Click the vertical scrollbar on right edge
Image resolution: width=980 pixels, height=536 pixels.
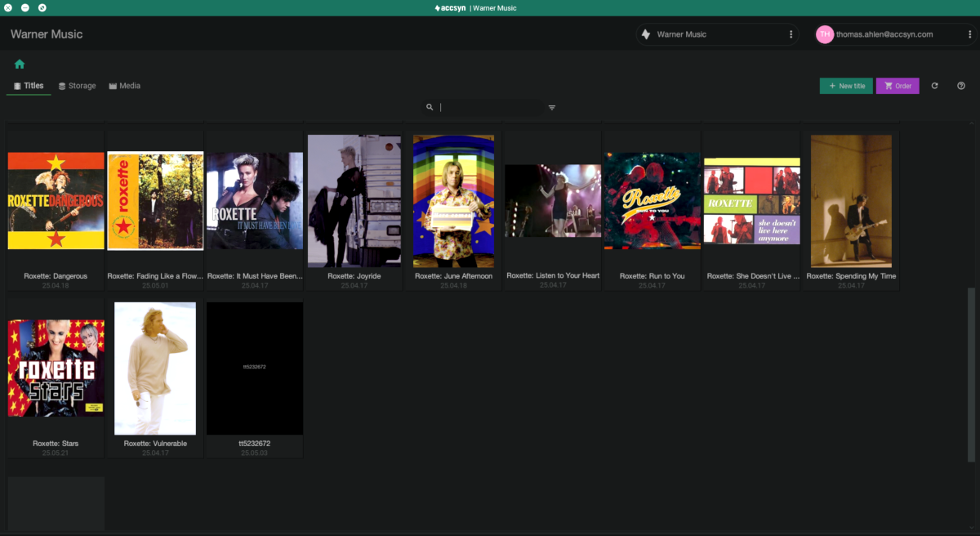(x=972, y=373)
